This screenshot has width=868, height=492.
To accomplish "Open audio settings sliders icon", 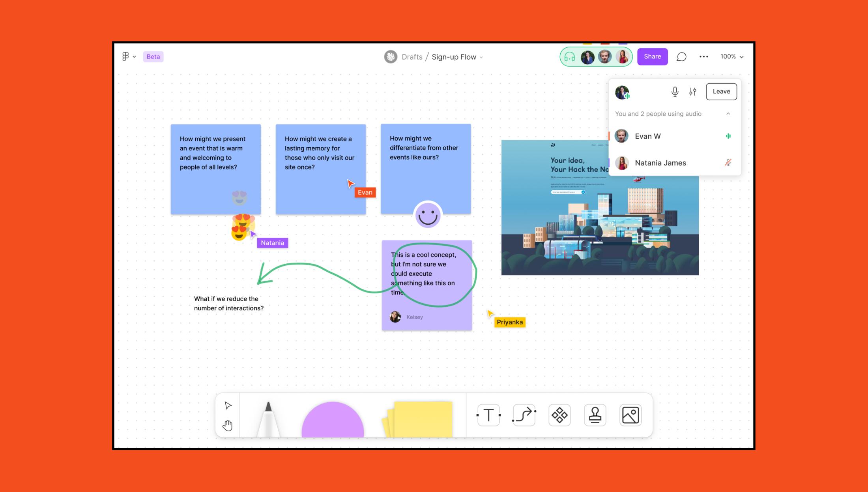I will (693, 92).
